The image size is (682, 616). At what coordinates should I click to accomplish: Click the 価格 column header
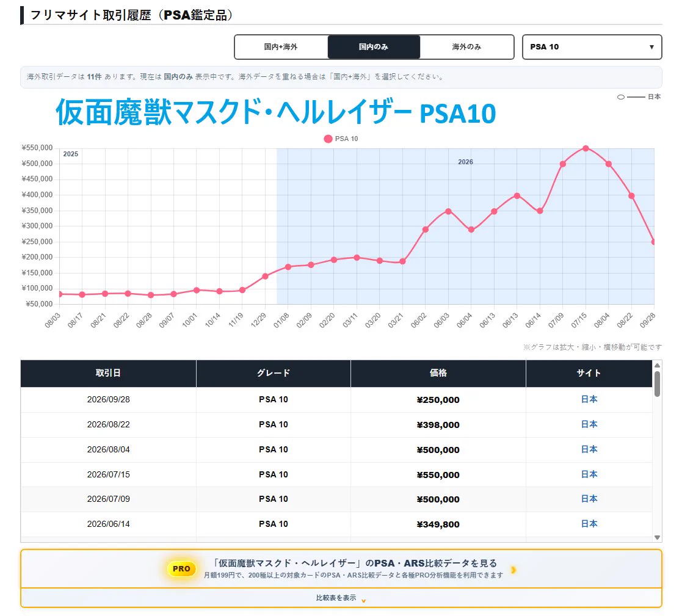(x=438, y=373)
